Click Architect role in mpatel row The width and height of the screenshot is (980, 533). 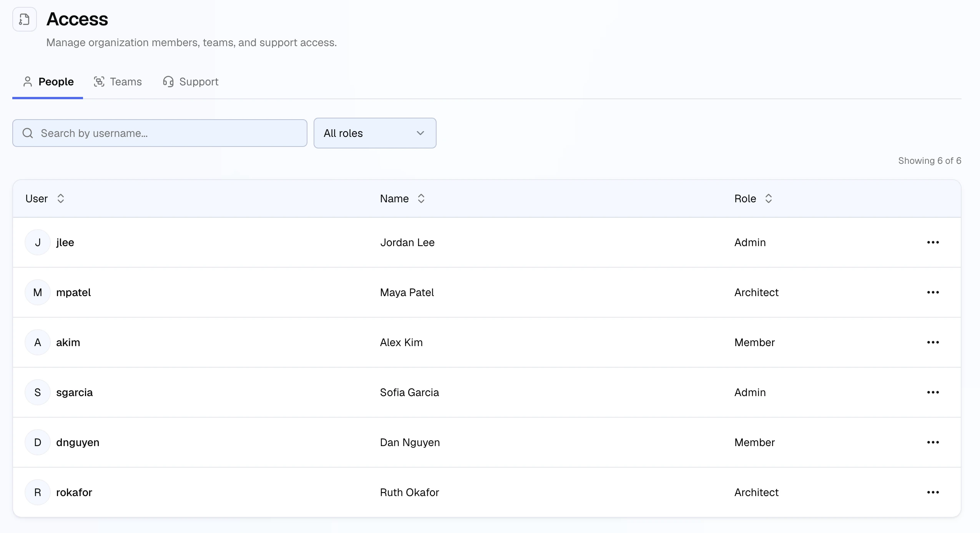pos(756,292)
